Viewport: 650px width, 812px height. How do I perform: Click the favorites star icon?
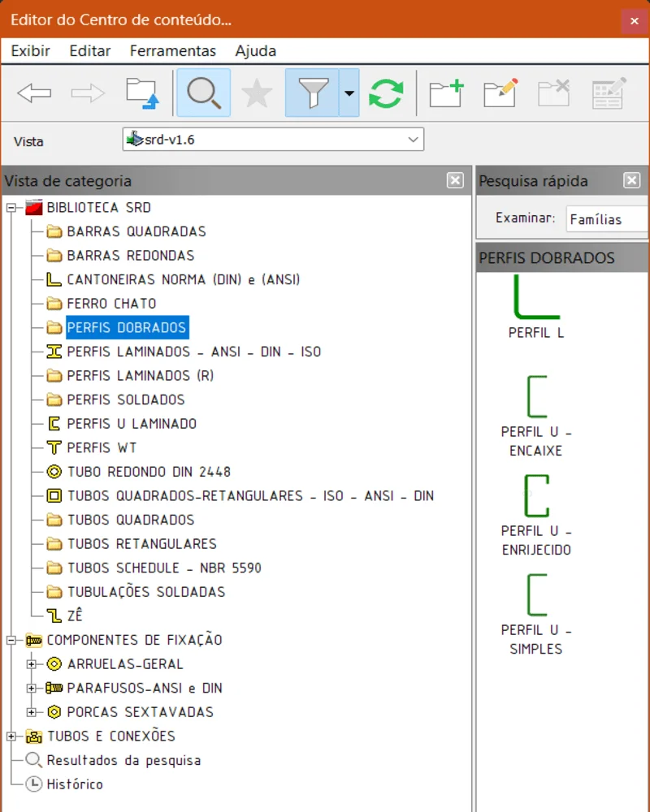click(x=257, y=93)
